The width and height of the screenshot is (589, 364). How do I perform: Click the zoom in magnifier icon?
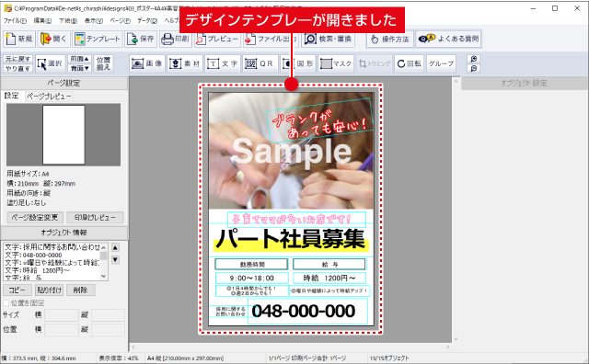pyautogui.click(x=474, y=60)
